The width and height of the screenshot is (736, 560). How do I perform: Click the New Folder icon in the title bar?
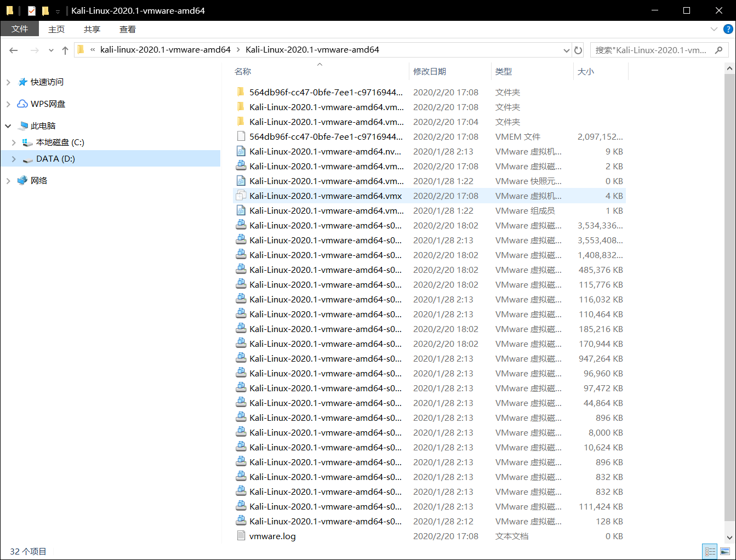point(45,10)
